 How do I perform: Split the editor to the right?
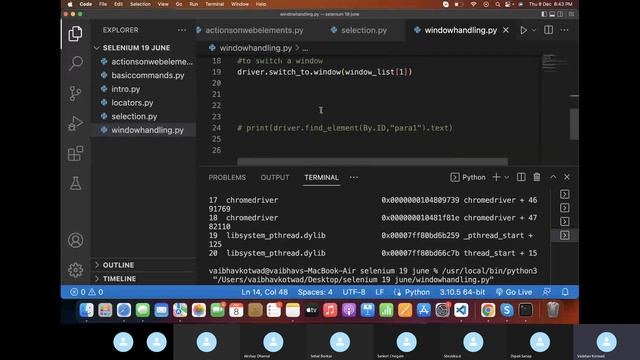pos(549,30)
